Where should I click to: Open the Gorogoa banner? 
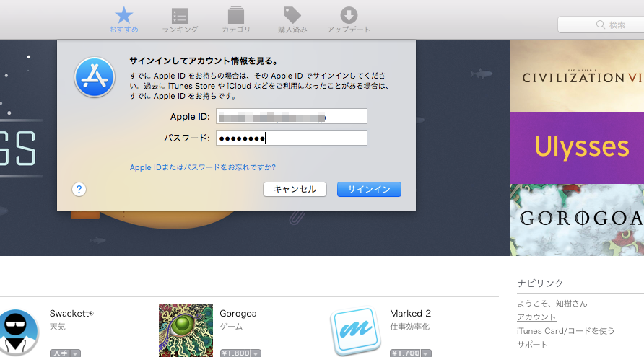pos(577,220)
